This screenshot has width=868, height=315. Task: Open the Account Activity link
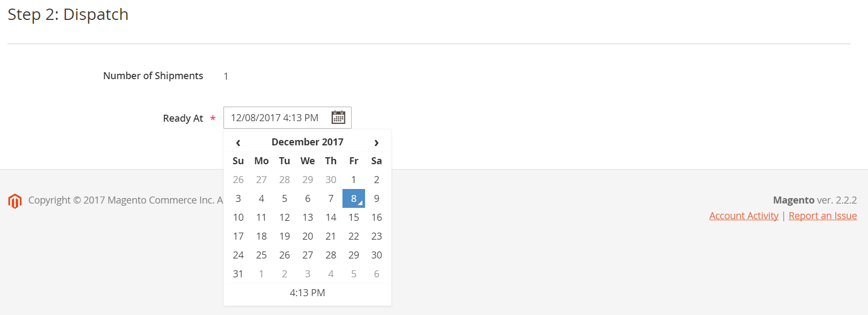pyautogui.click(x=744, y=216)
